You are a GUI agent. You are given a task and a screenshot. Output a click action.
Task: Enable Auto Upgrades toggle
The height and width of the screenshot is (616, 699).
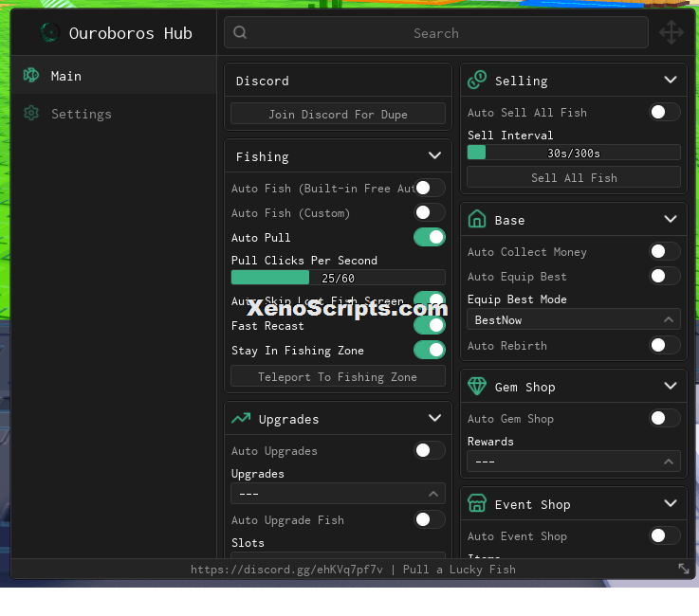[430, 450]
